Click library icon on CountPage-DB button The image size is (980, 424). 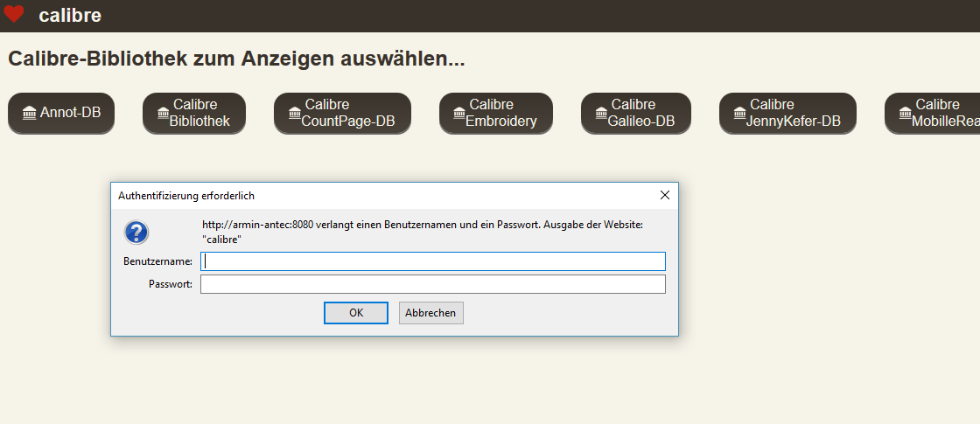295,113
